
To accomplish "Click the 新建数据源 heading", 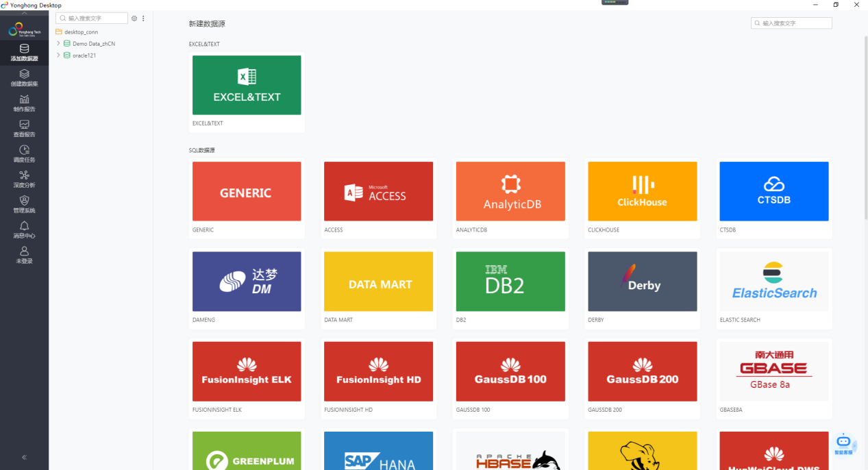I will tap(207, 24).
